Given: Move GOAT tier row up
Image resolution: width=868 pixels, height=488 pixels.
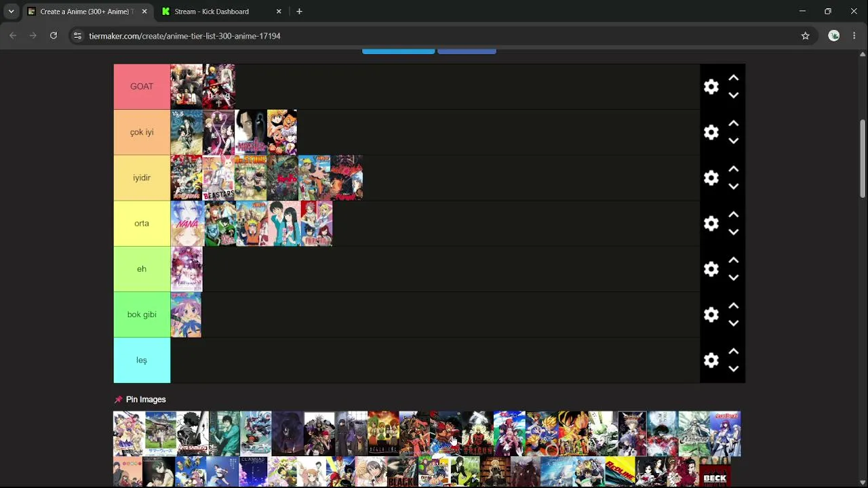Looking at the screenshot, I should tap(733, 78).
